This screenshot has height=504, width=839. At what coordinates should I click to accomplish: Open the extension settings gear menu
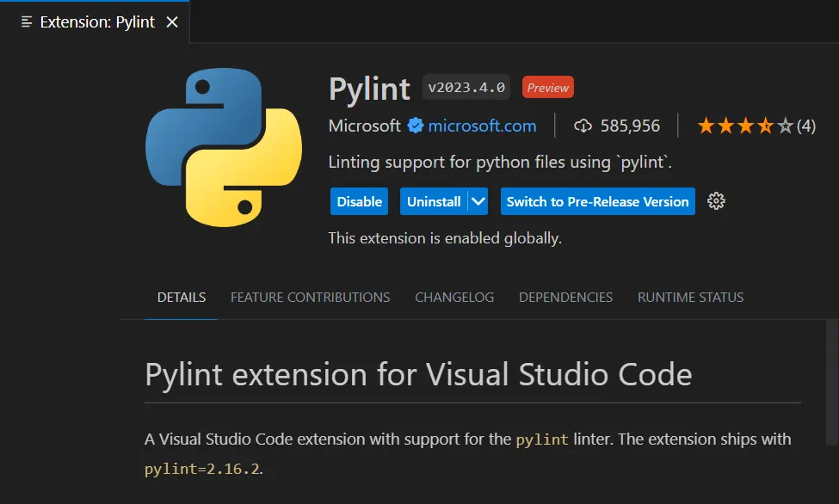[x=716, y=201]
